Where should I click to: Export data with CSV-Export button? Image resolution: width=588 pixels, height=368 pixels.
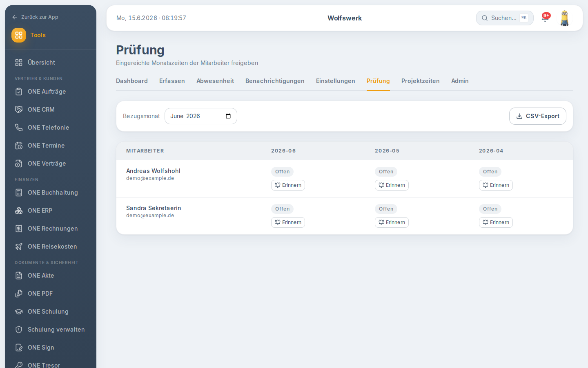(x=538, y=116)
